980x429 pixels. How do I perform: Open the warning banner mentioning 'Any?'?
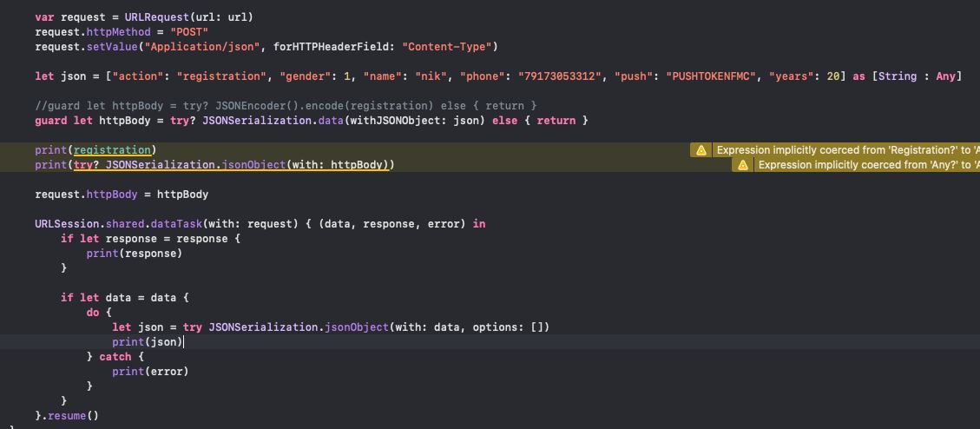tap(856, 165)
